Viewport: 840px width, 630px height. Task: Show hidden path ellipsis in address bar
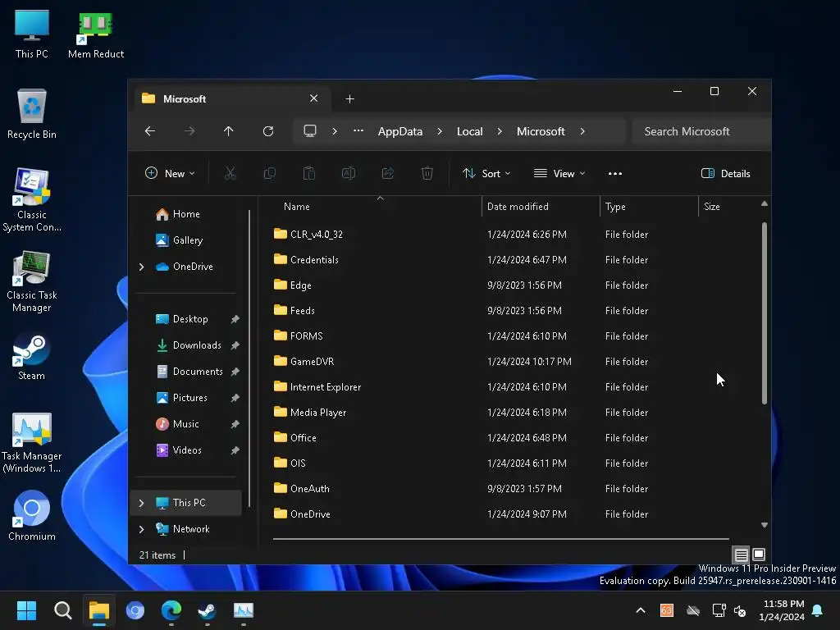click(x=358, y=130)
